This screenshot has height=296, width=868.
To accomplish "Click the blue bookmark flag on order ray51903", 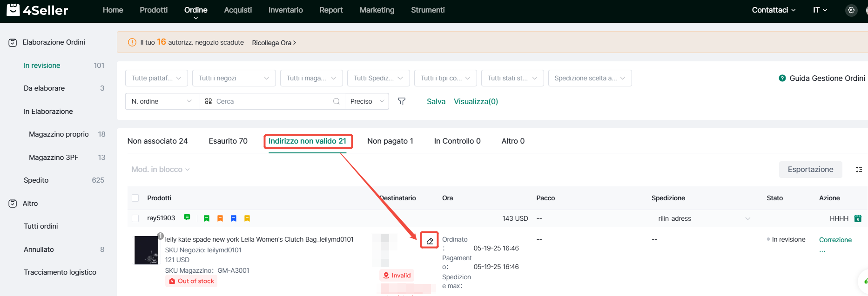I will coord(234,218).
